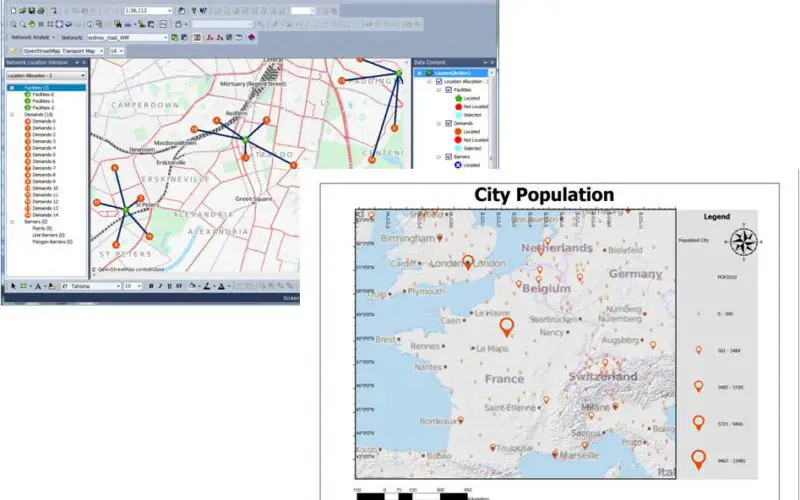Collapse the Facilities (3) tree node
The height and width of the screenshot is (500, 800).
(x=12, y=88)
